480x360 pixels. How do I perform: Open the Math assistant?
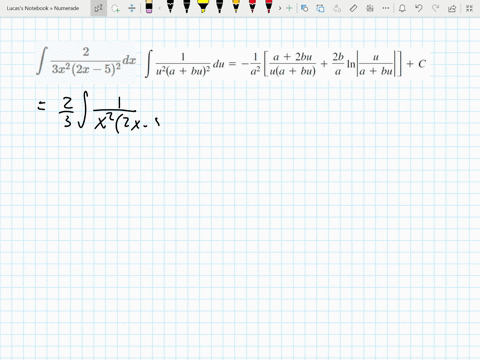click(370, 8)
